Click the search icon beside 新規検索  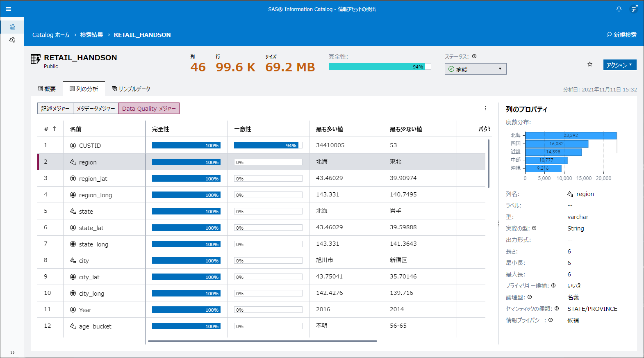(x=609, y=35)
